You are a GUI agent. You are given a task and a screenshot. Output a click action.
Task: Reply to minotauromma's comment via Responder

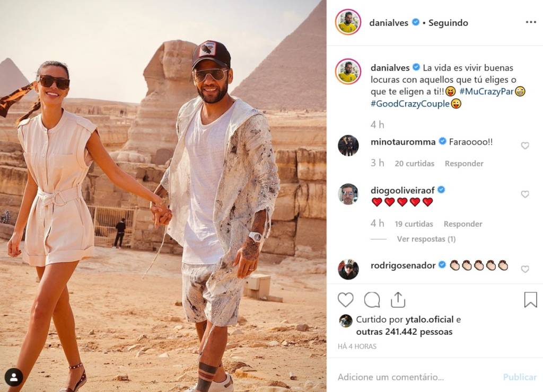tap(463, 163)
